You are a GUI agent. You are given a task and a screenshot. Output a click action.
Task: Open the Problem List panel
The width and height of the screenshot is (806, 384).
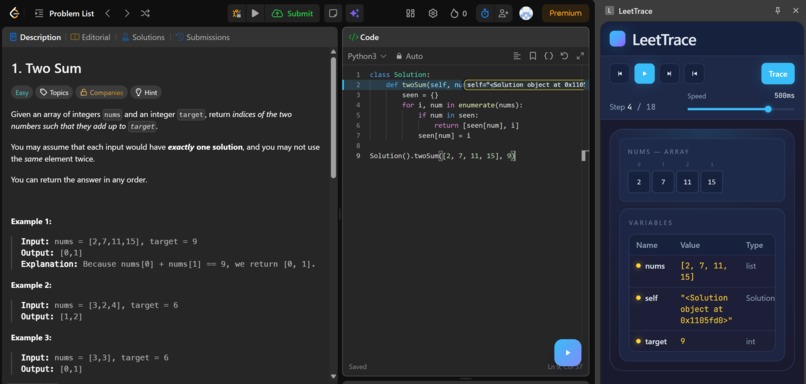point(64,14)
